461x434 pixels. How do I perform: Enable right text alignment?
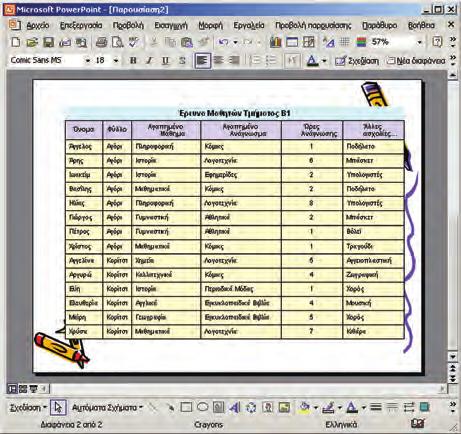235,60
